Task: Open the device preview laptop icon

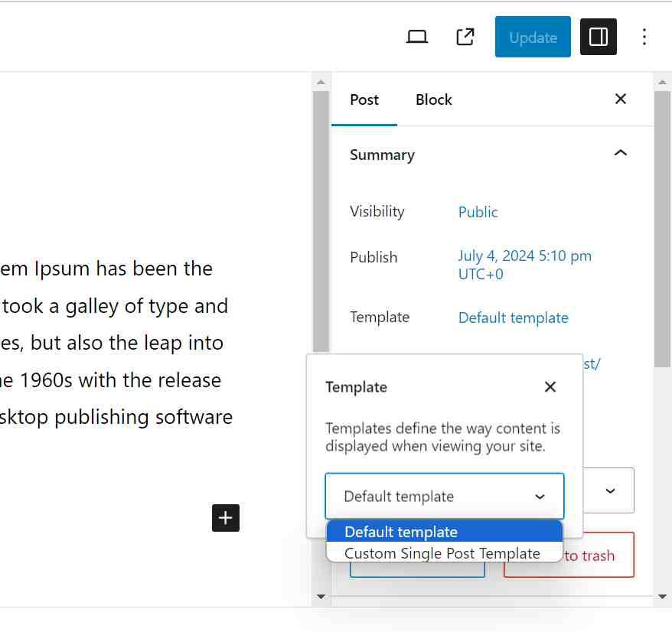Action: tap(416, 37)
